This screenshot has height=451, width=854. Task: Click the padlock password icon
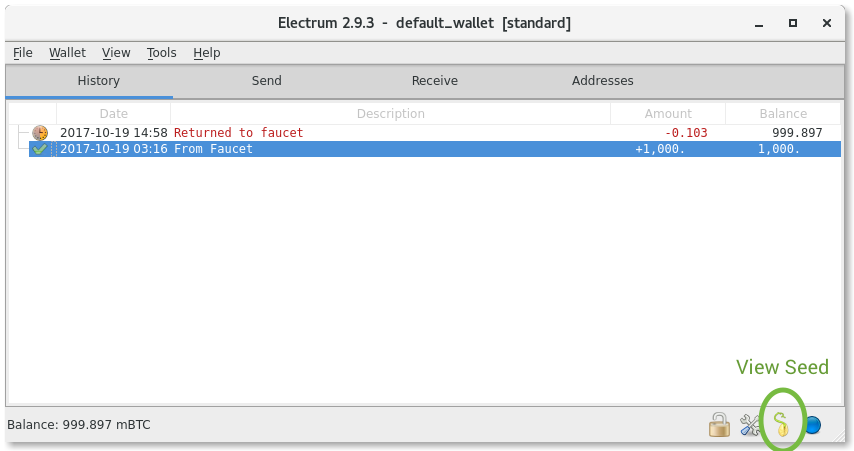(x=719, y=425)
